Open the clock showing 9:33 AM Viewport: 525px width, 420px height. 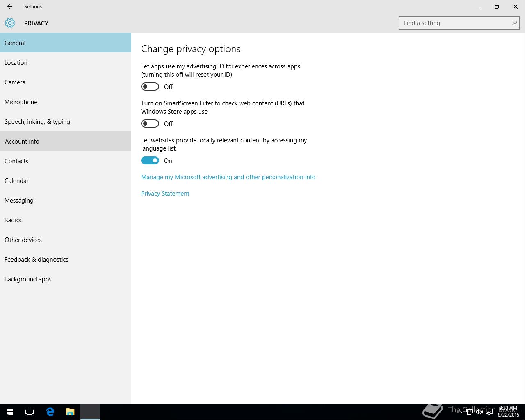pyautogui.click(x=509, y=412)
